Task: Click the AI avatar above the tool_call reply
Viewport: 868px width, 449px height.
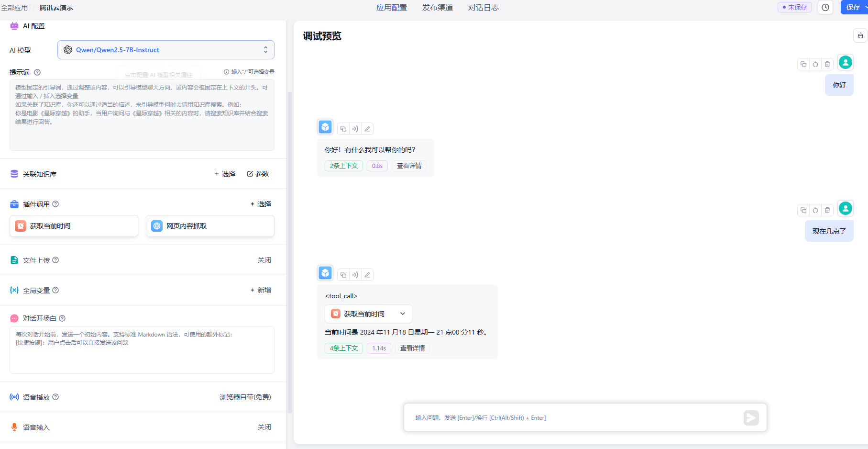Action: pos(325,273)
